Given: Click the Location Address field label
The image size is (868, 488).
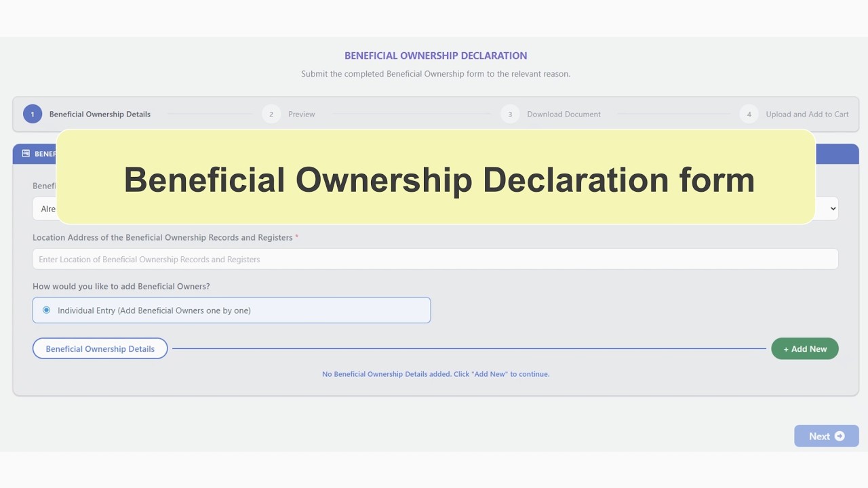Looking at the screenshot, I should pyautogui.click(x=165, y=237).
